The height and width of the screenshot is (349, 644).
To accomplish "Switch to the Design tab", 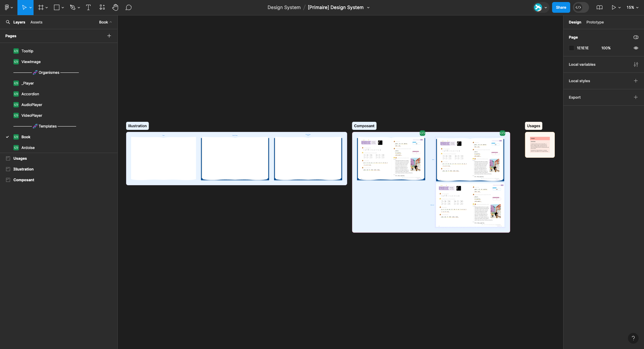I will click(x=575, y=22).
